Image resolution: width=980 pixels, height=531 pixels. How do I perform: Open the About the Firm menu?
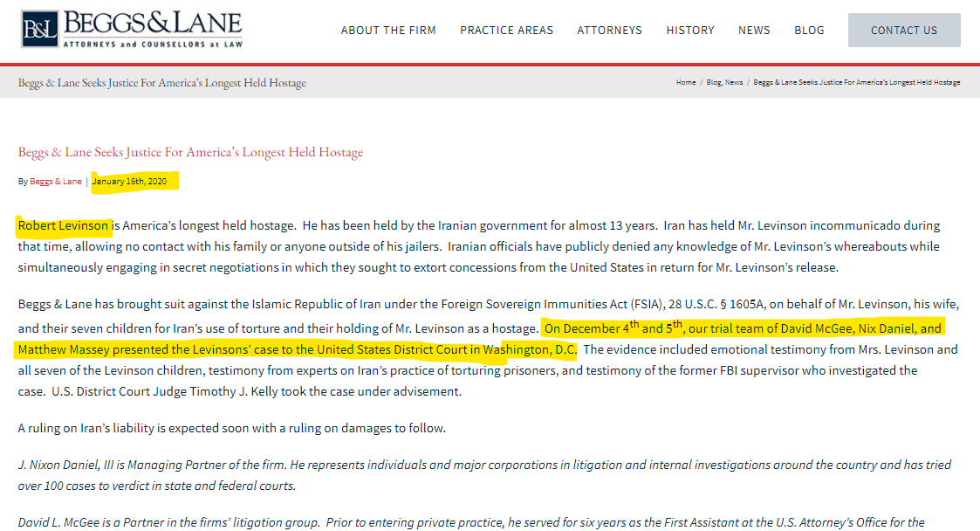click(x=388, y=30)
